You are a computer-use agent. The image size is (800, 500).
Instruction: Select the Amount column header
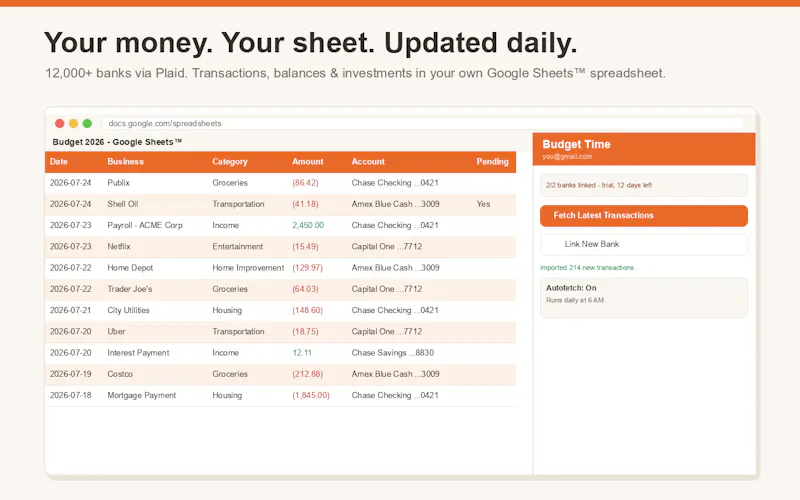tap(308, 162)
